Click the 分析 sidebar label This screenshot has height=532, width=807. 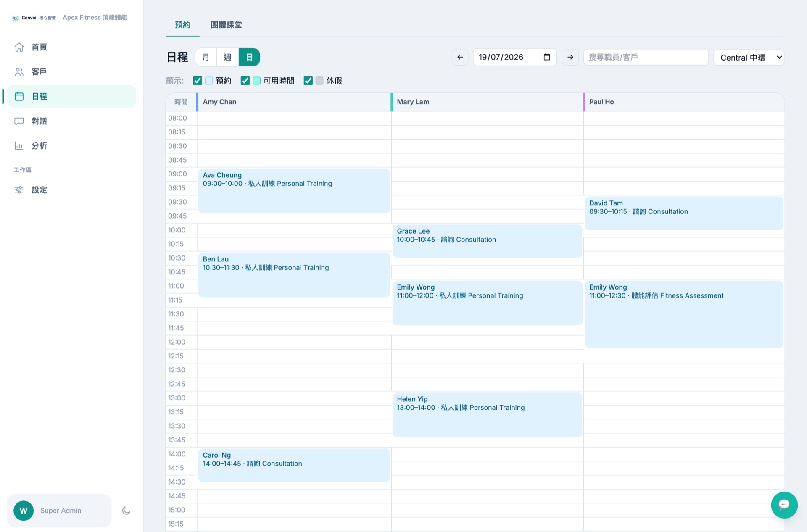tap(39, 146)
